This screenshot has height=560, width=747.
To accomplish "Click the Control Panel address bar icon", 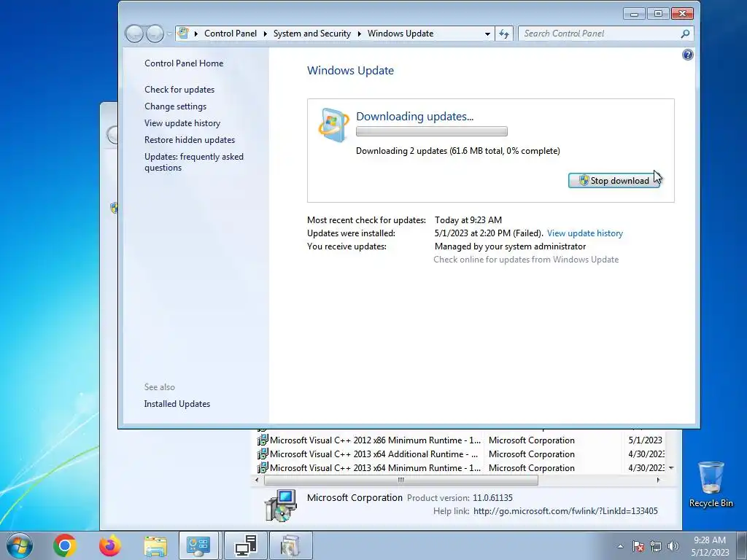I will coord(183,34).
